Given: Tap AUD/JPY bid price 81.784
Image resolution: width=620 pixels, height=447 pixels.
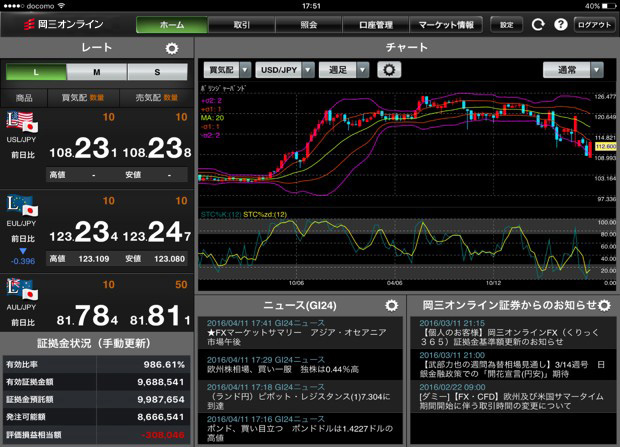Looking at the screenshot, I should coord(87,316).
